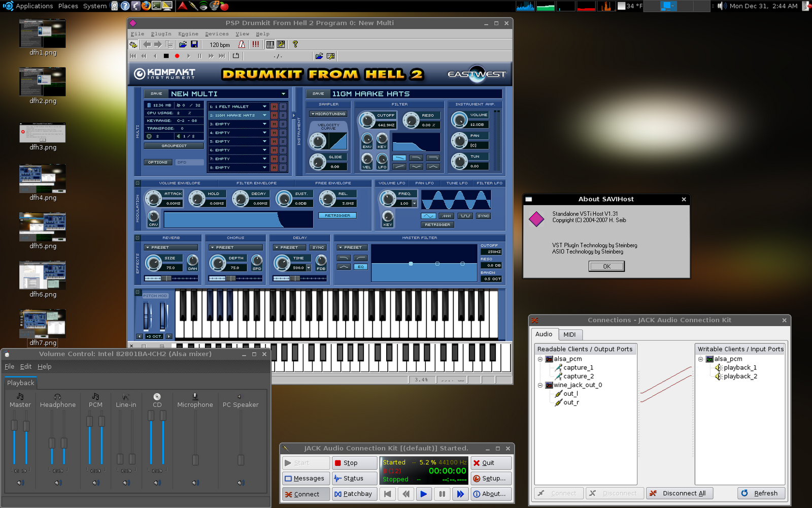The width and height of the screenshot is (812, 508).
Task: Click the red MIDI panic exclamation icon
Action: point(255,45)
